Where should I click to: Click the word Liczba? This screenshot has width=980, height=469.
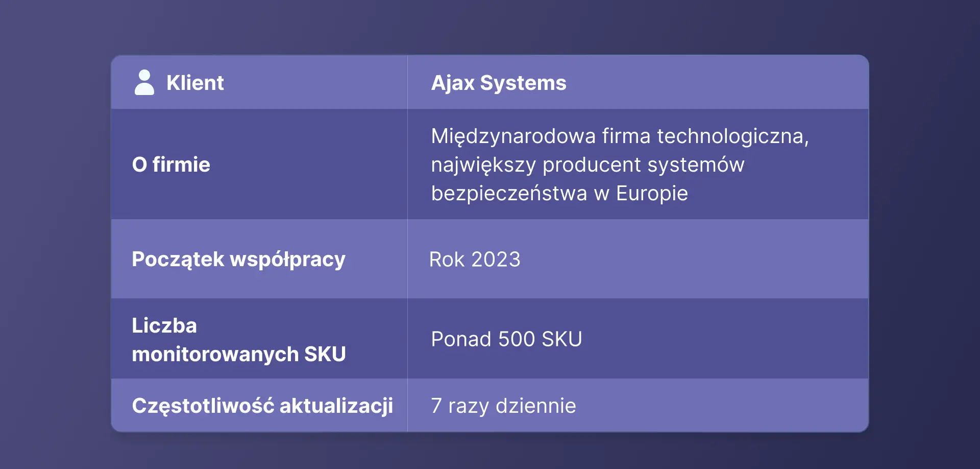point(164,326)
